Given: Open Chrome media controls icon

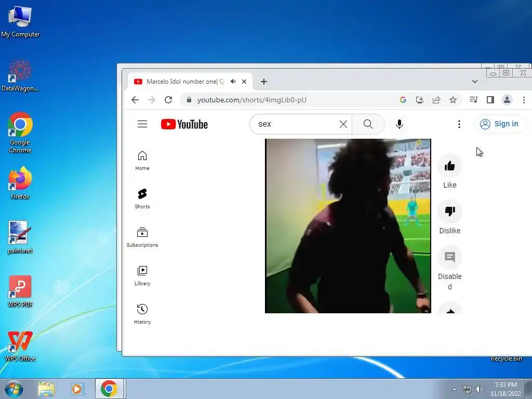Looking at the screenshot, I should tap(474, 100).
